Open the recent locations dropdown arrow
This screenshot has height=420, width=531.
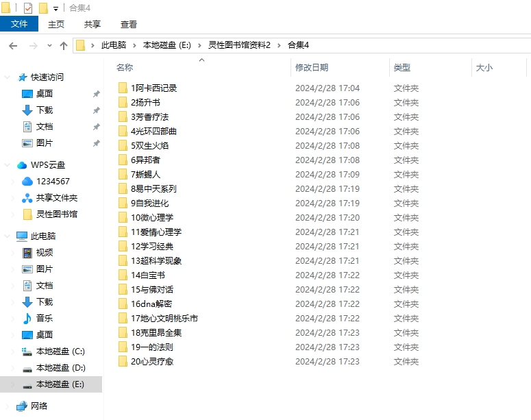point(49,45)
